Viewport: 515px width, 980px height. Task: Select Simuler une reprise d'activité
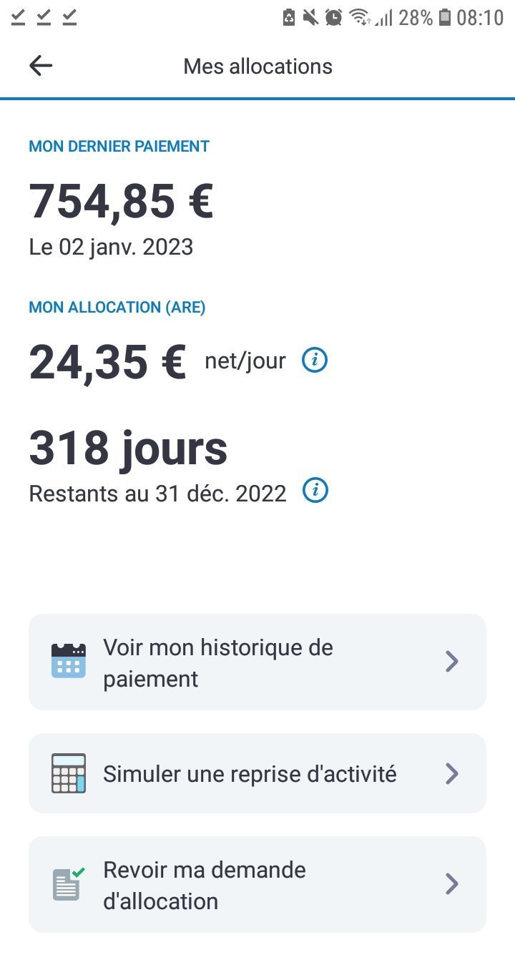[x=250, y=774]
